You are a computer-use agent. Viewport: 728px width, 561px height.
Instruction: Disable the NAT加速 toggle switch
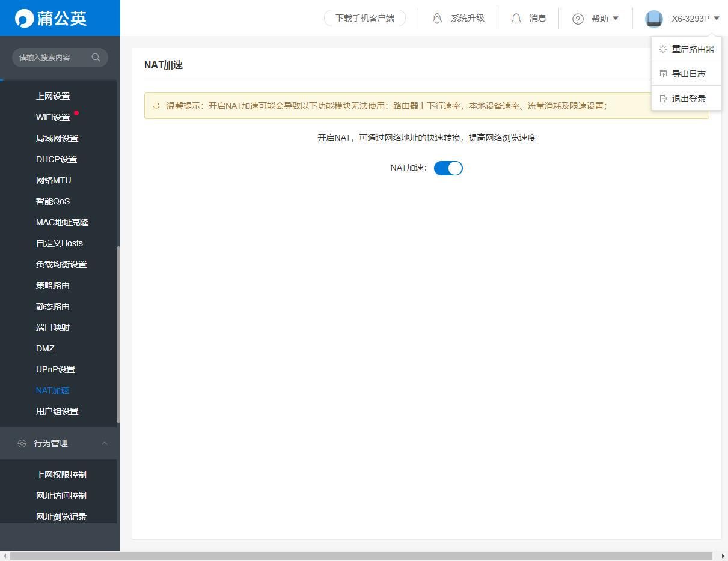(x=448, y=168)
